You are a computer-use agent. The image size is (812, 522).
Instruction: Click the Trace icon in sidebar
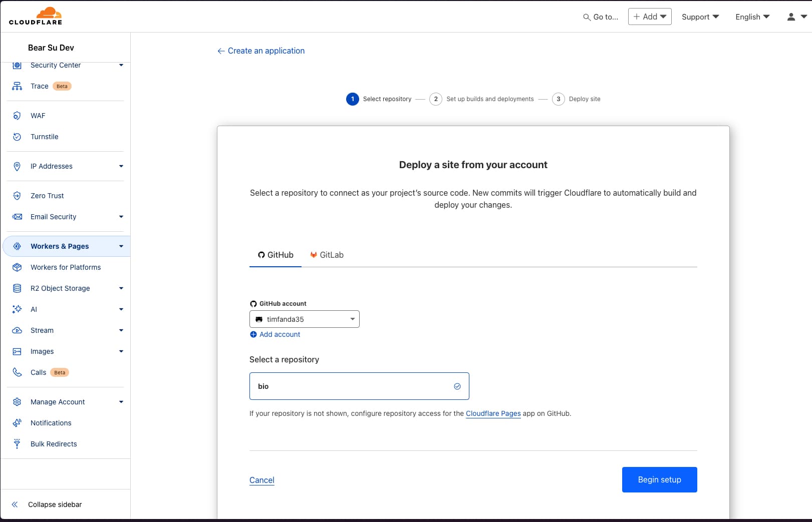click(x=17, y=86)
